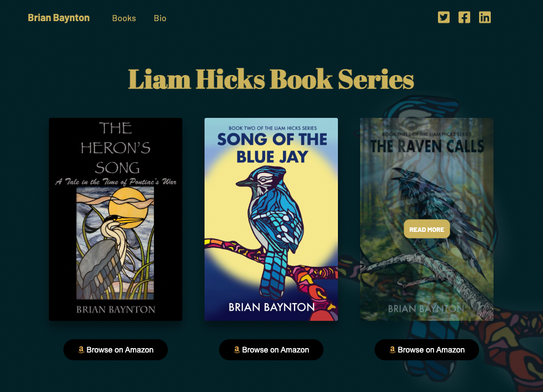Click Amazon logo under Song of the Blue Jay
This screenshot has width=543, height=392.
point(237,350)
